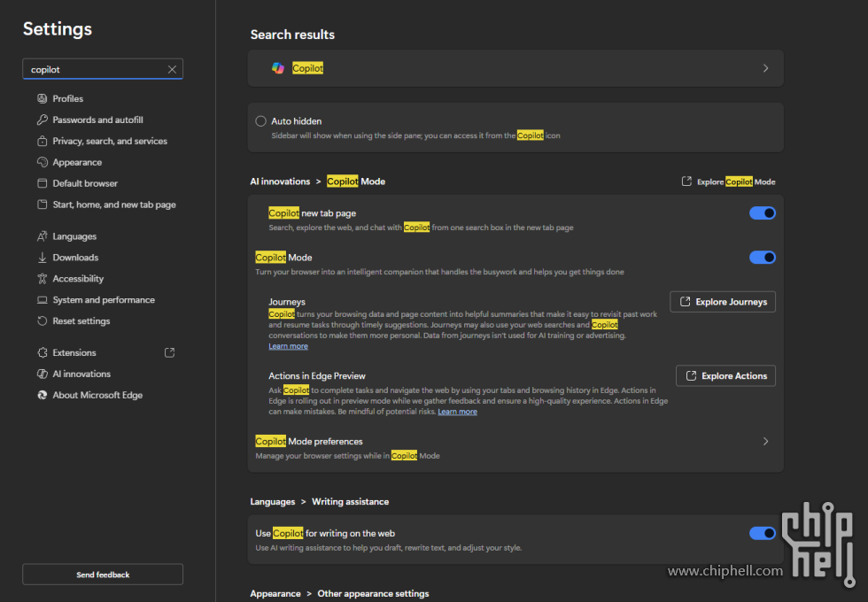Click the Appearance paintbrush icon
The height and width of the screenshot is (602, 868).
(42, 162)
